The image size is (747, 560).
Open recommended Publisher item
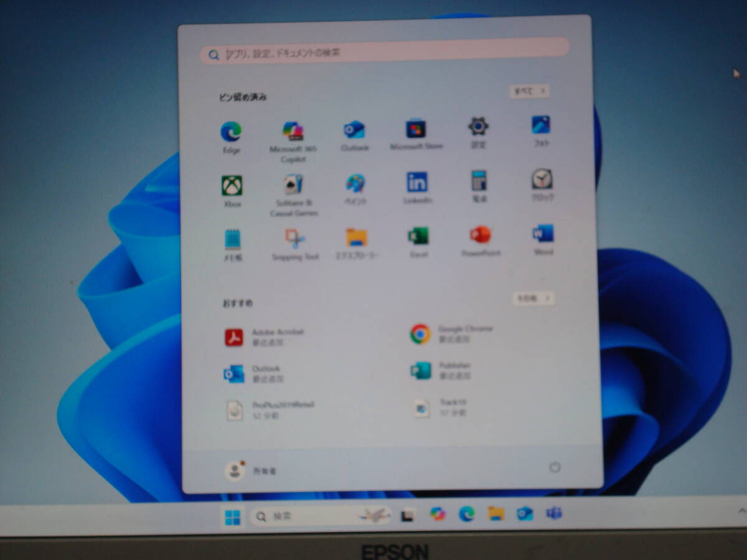click(441, 370)
